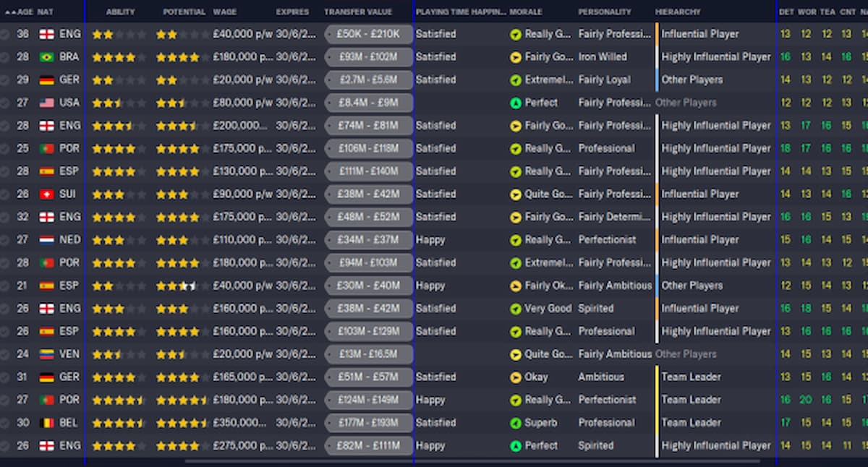Click the Brazil flag icon
The width and height of the screenshot is (868, 467).
pos(46,56)
